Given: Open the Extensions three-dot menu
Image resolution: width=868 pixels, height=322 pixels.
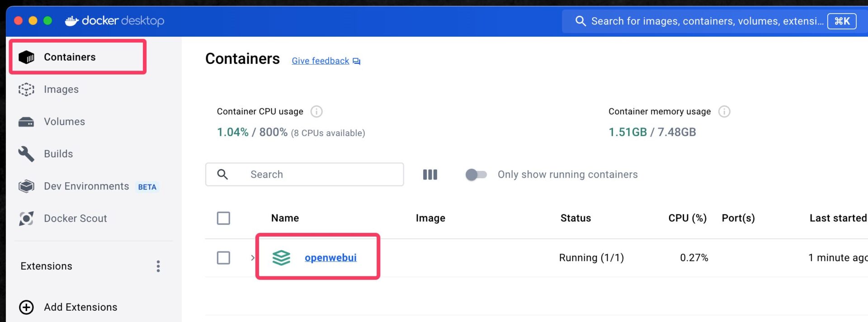Looking at the screenshot, I should (158, 266).
